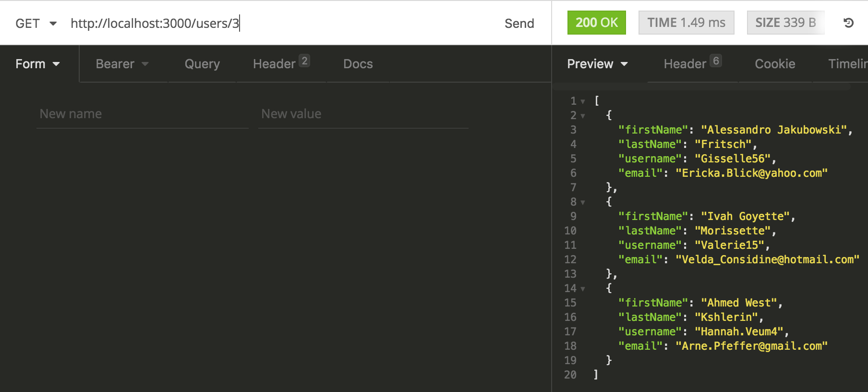Open the Form body type dropdown
Image resolution: width=868 pixels, height=392 pixels.
pos(38,64)
